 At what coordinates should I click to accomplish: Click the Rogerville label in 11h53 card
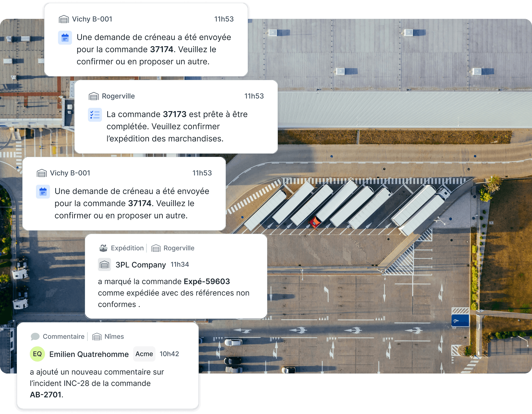tap(118, 96)
